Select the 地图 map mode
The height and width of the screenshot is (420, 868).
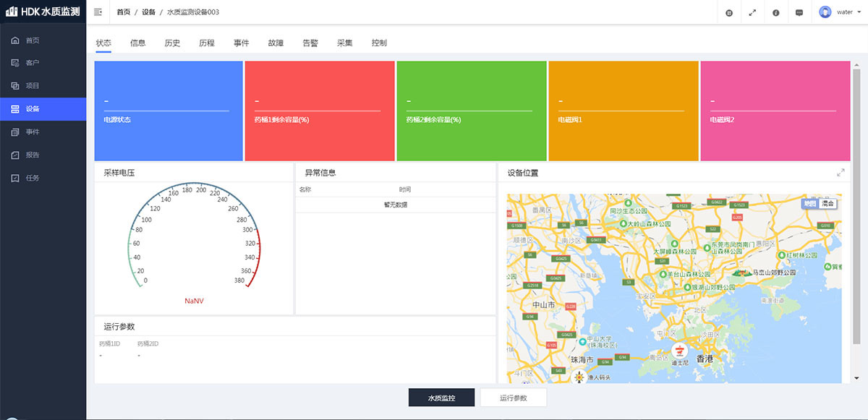(x=810, y=204)
